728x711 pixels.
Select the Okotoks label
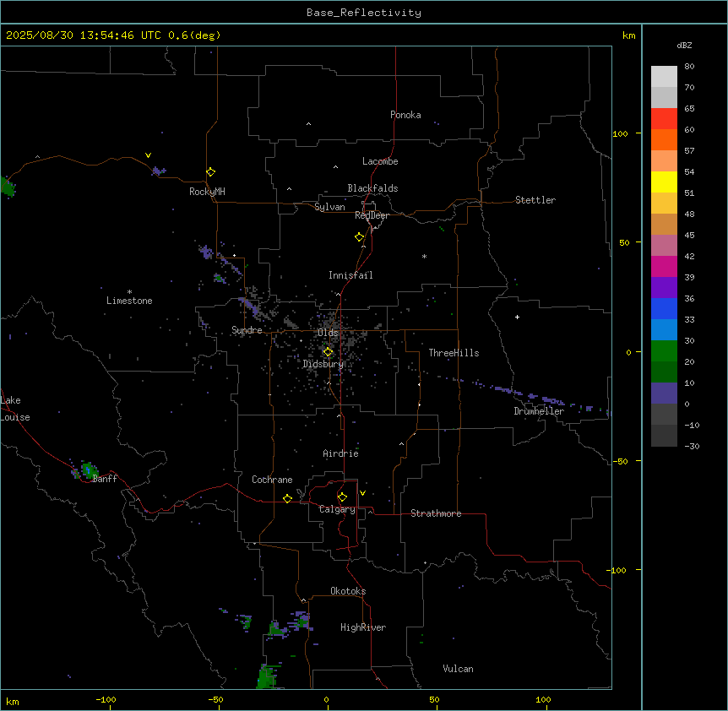point(348,591)
